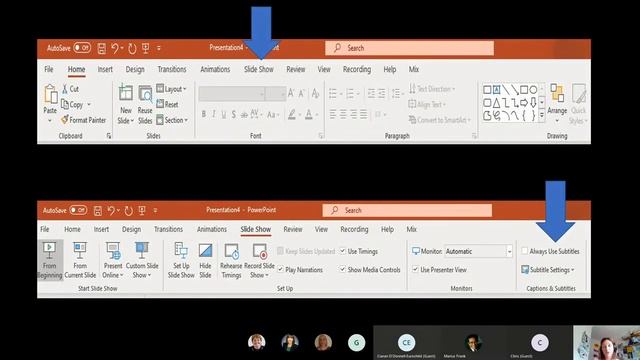
Task: Click Format Painter in upper ribbon
Action: click(x=83, y=120)
